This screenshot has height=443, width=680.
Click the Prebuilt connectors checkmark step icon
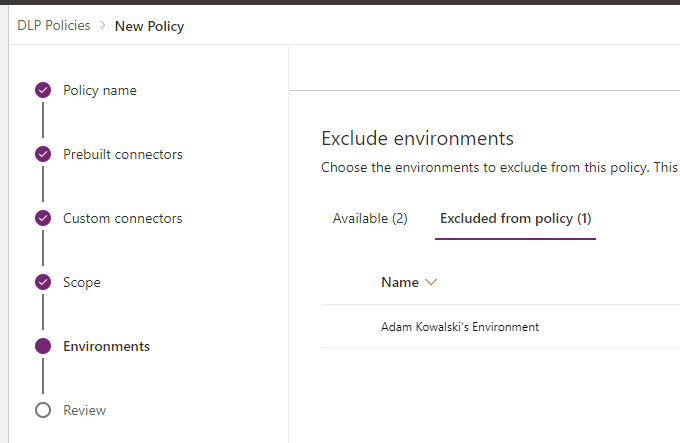coord(43,154)
